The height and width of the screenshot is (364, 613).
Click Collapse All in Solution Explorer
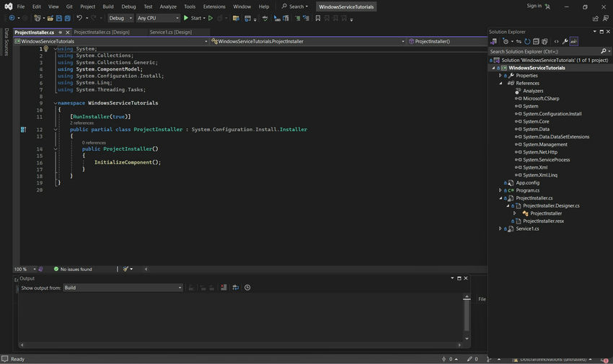click(x=536, y=41)
